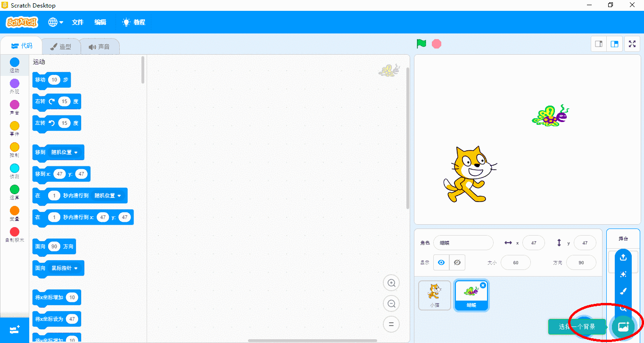Open the 编辑 menu
The width and height of the screenshot is (644, 343).
[x=100, y=22]
